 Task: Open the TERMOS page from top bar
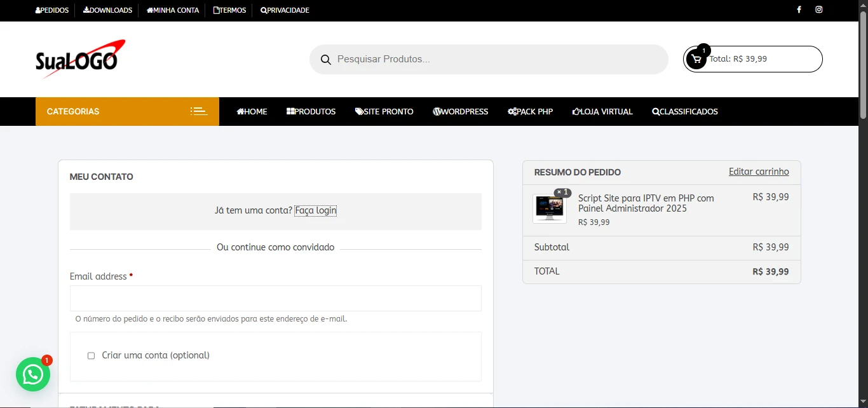(229, 10)
